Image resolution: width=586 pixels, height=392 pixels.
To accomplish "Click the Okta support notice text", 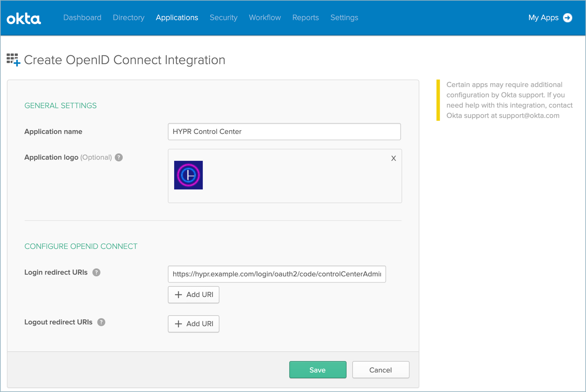I will (x=509, y=100).
